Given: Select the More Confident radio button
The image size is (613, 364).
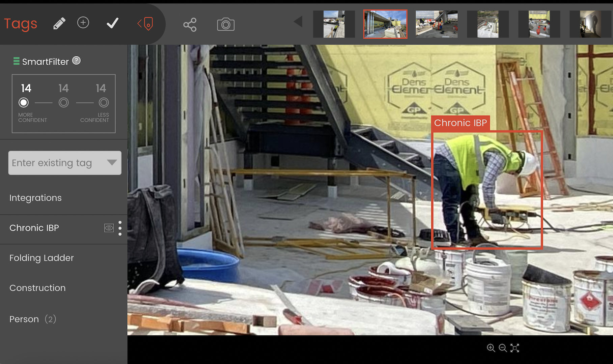Looking at the screenshot, I should [24, 102].
